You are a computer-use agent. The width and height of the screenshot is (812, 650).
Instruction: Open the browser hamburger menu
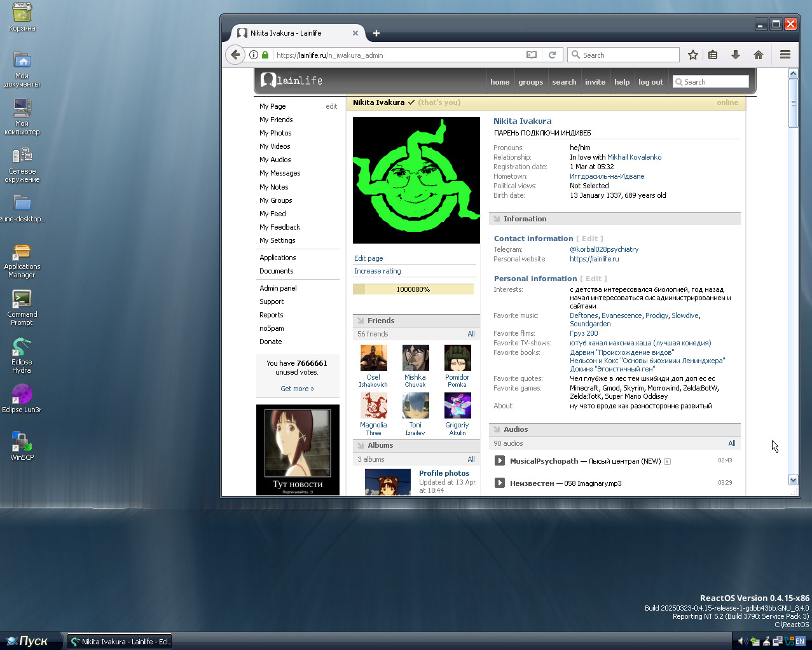(785, 55)
